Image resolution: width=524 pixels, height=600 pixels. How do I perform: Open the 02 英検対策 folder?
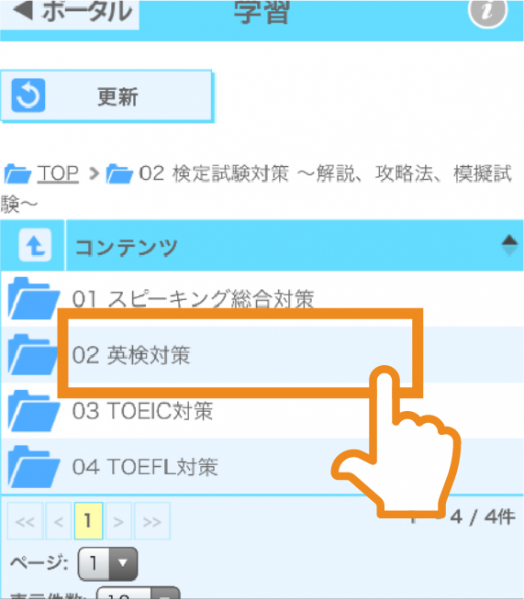(131, 355)
